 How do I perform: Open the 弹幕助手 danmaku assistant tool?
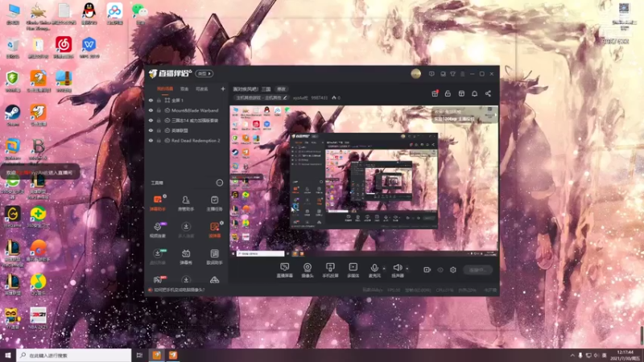pyautogui.click(x=157, y=203)
